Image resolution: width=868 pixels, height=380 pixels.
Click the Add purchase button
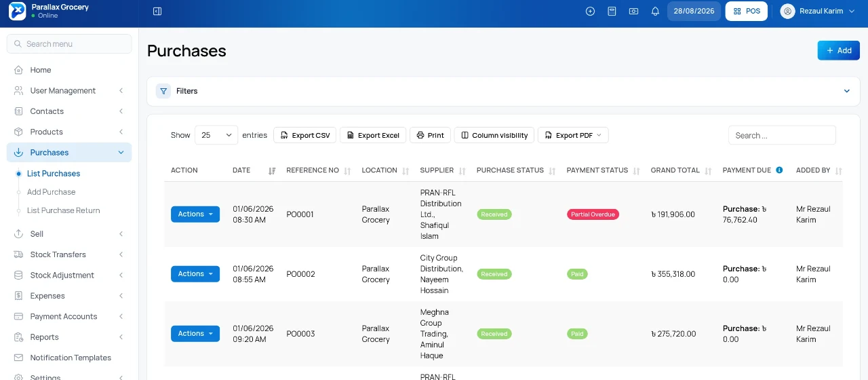click(838, 50)
